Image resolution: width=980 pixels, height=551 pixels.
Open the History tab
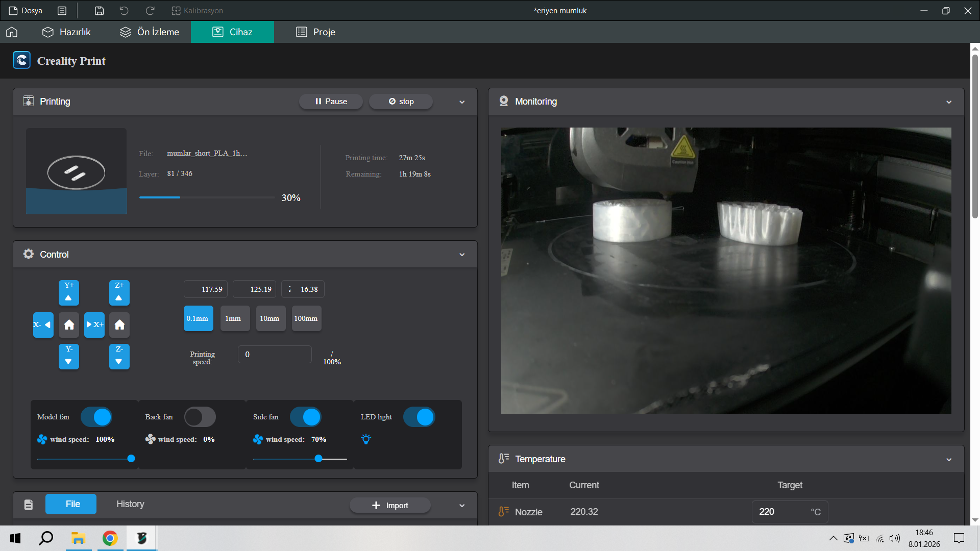(x=130, y=504)
